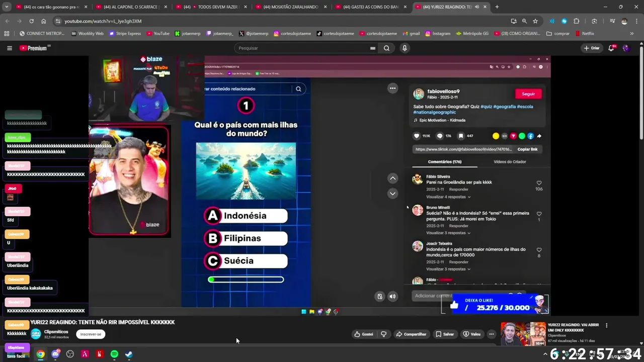Open the Clipsmiticos channel name link
The image size is (644, 362).
coord(56,332)
